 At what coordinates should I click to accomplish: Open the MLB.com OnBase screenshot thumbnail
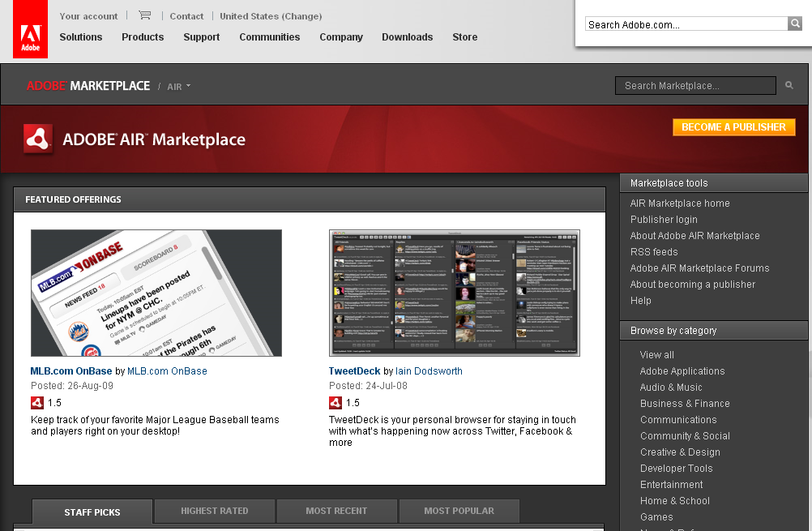[156, 293]
